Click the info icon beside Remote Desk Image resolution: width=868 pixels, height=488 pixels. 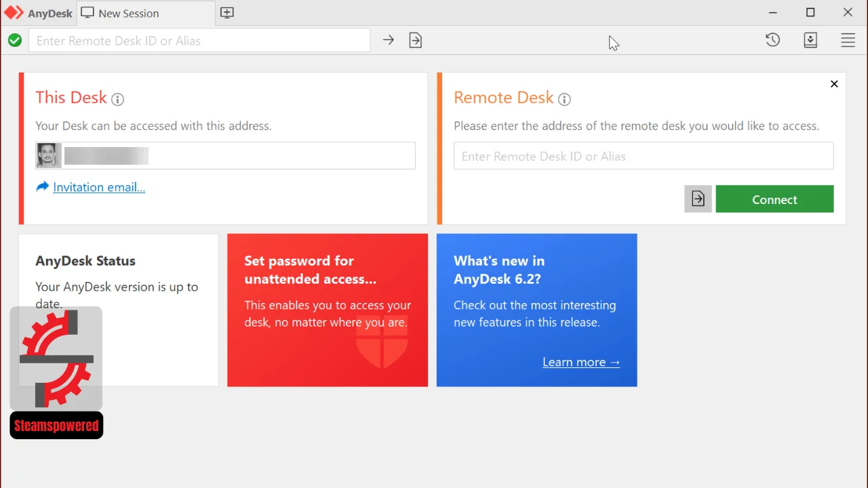pyautogui.click(x=564, y=100)
